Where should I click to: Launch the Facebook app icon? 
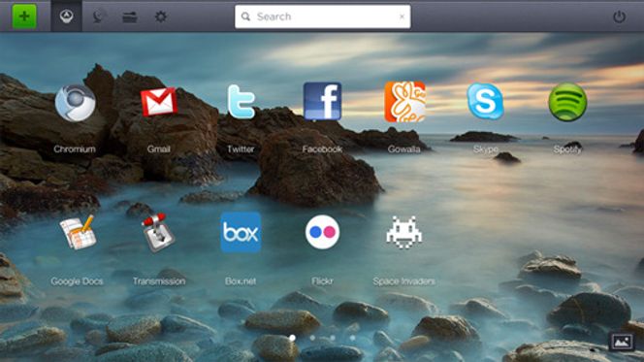coord(322,102)
